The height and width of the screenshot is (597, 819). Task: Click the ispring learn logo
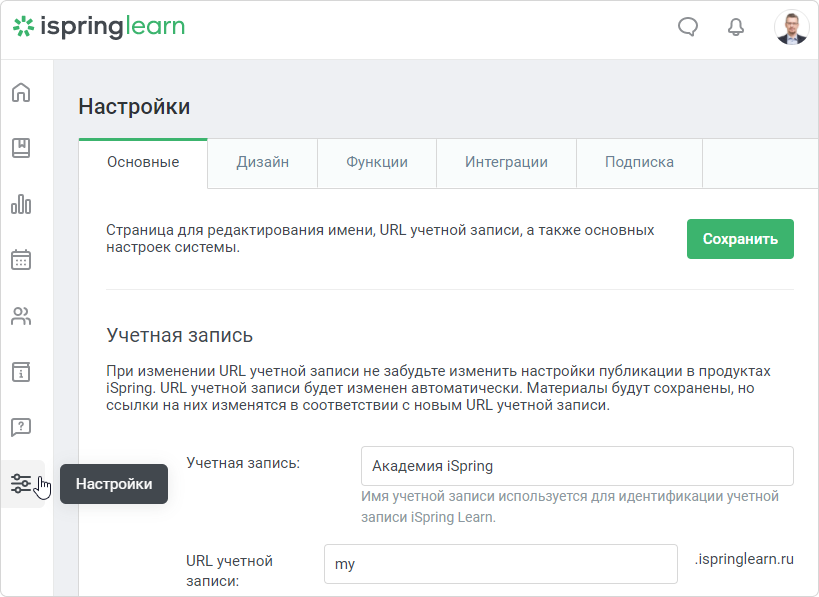pyautogui.click(x=99, y=27)
